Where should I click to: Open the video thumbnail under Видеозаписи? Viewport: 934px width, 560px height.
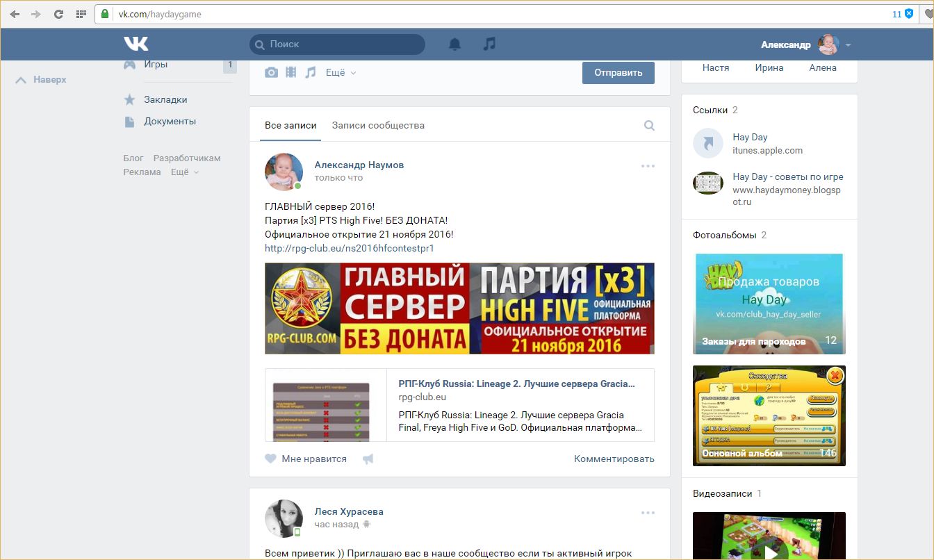coord(769,536)
